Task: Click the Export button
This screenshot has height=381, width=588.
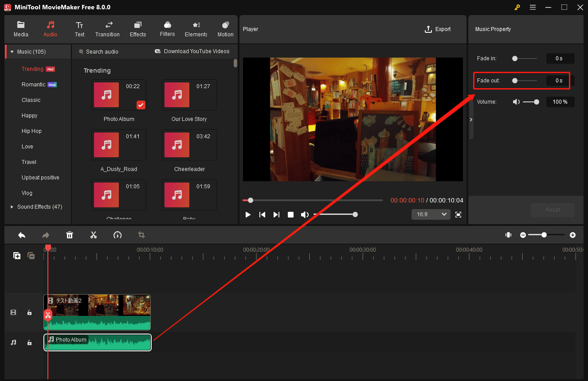Action: click(x=438, y=29)
